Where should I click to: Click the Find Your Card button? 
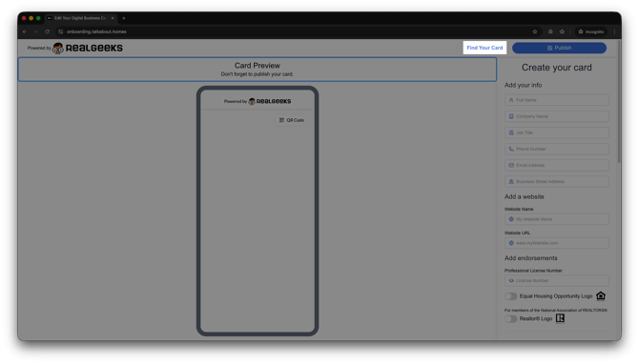tap(484, 48)
